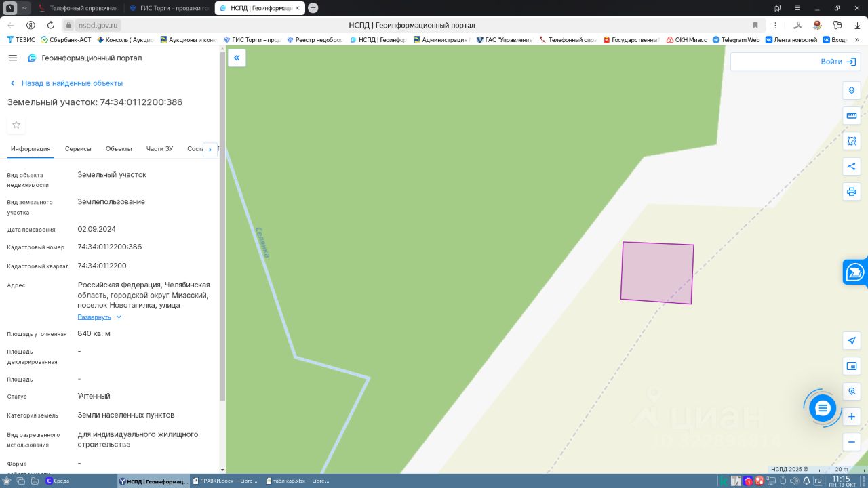Viewport: 868px width, 488px height.
Task: Switch to the Сервисы tab
Action: [x=78, y=148]
